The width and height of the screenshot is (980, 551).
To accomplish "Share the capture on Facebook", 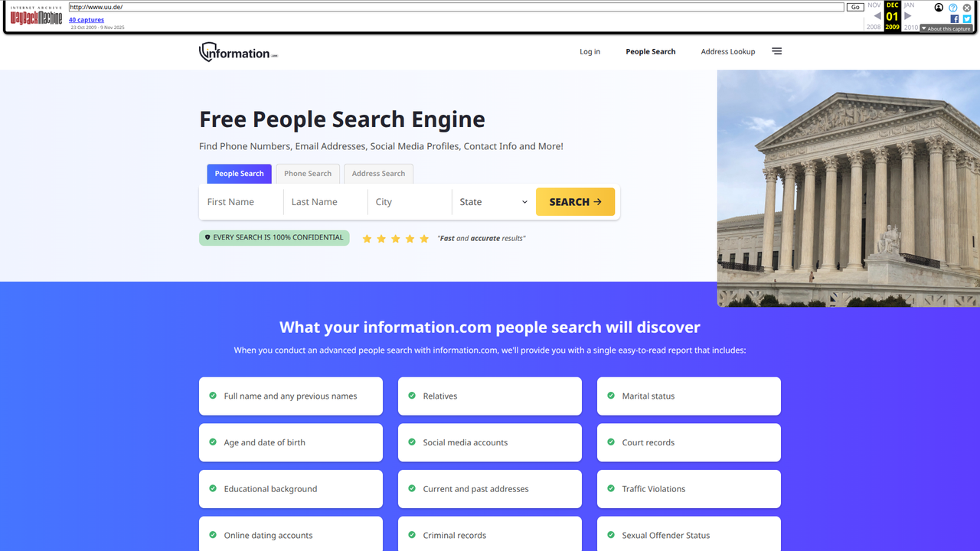I will coord(955,19).
